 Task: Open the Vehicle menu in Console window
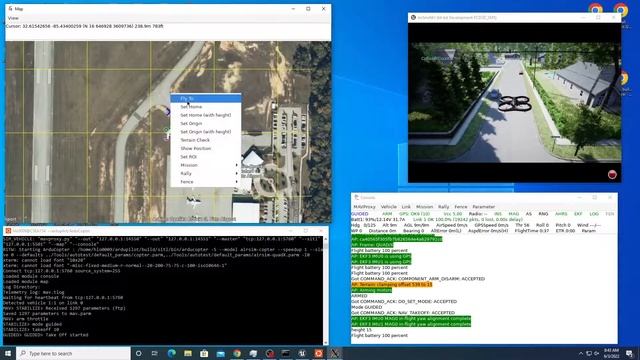point(389,207)
